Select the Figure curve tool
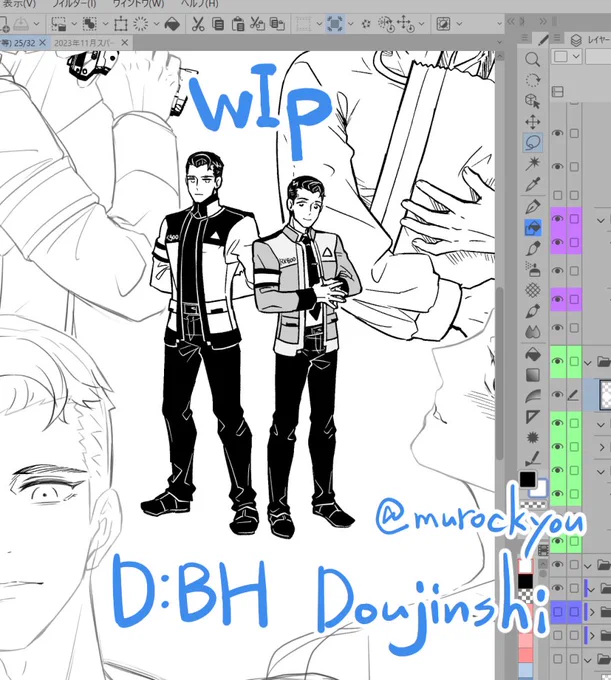This screenshot has width=611, height=680. (533, 396)
